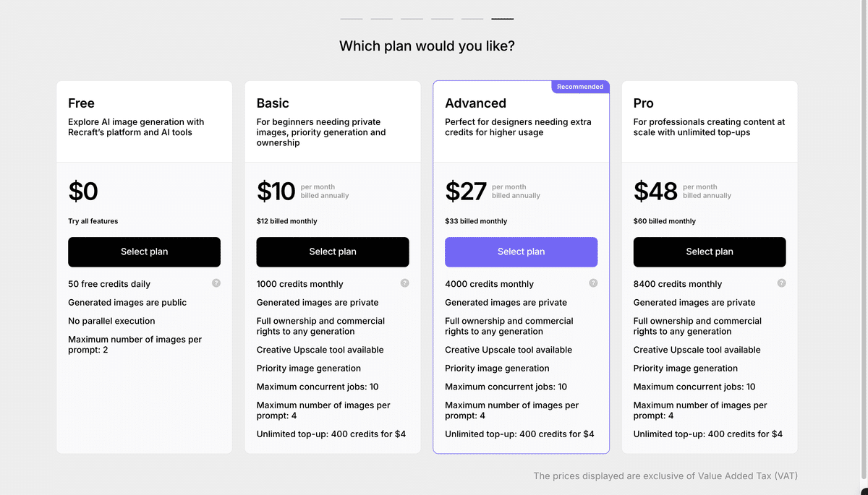Click the $27 price on Advanced plan
This screenshot has width=868, height=495.
tap(466, 191)
